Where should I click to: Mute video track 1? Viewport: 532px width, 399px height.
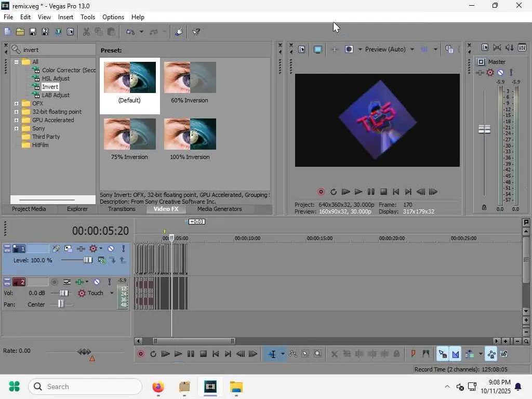click(111, 249)
